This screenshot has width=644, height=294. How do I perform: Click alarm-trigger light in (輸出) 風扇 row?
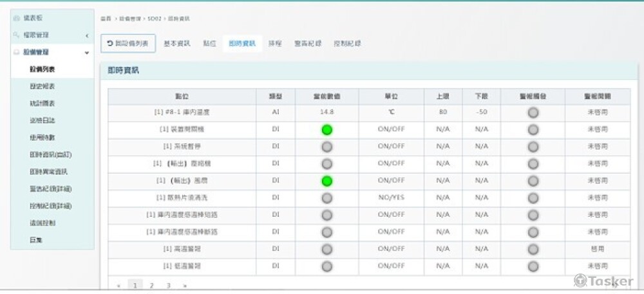[533, 181]
